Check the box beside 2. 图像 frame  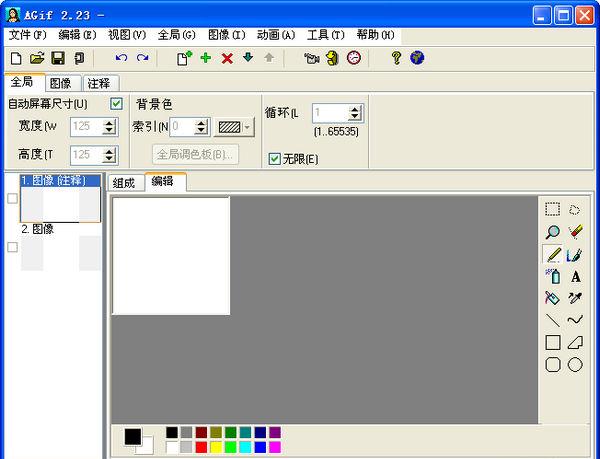coord(13,247)
